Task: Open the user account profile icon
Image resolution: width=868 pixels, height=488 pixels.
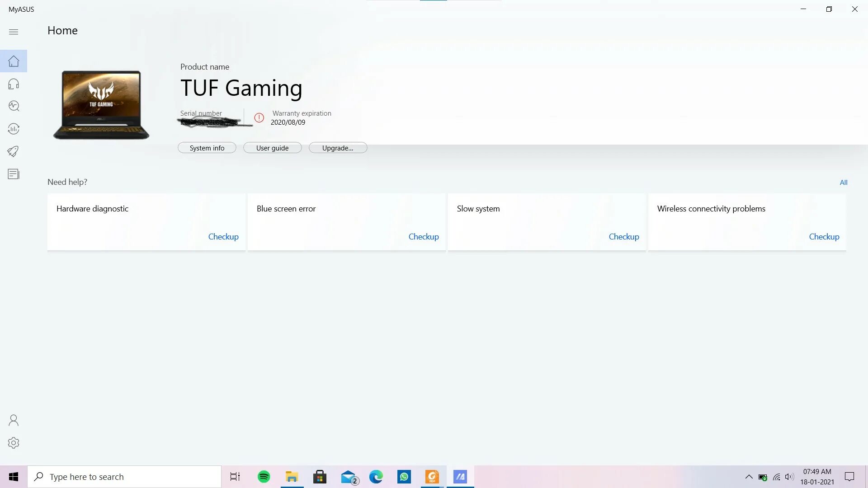Action: click(14, 420)
